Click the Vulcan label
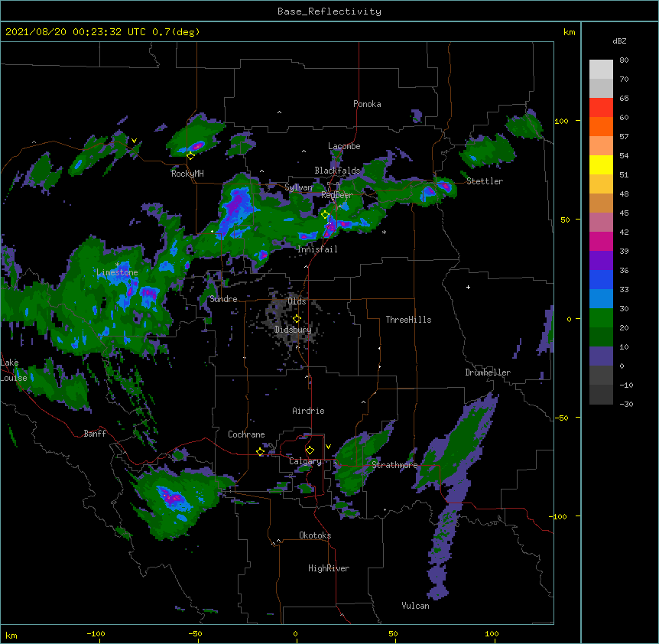 click(x=415, y=606)
